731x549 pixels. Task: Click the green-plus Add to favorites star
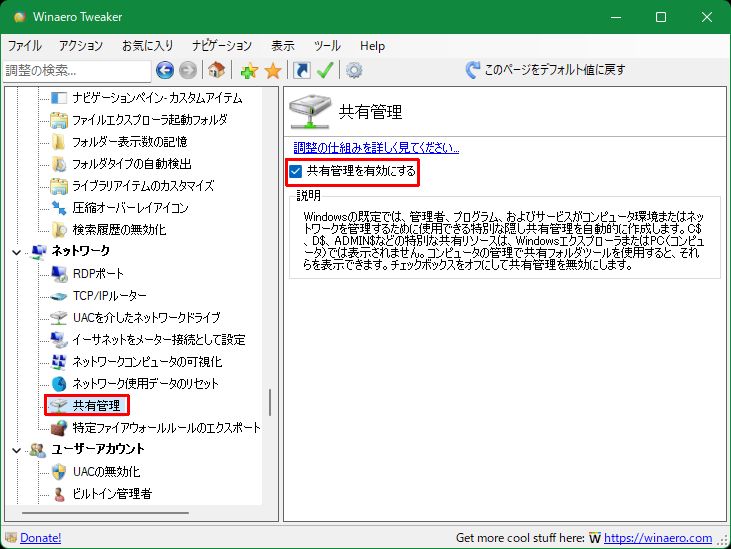[x=249, y=71]
